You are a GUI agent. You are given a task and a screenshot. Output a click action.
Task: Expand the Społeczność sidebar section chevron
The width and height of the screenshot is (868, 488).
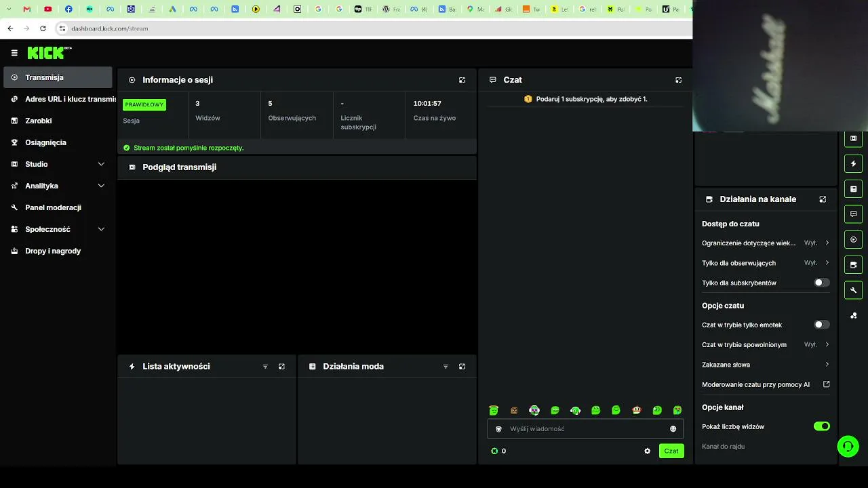[101, 229]
